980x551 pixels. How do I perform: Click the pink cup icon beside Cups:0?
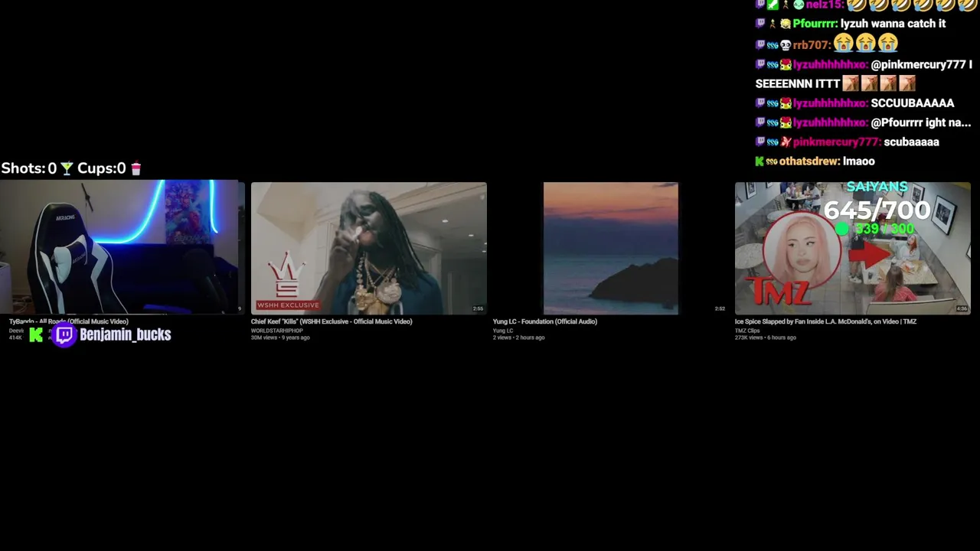tap(136, 168)
